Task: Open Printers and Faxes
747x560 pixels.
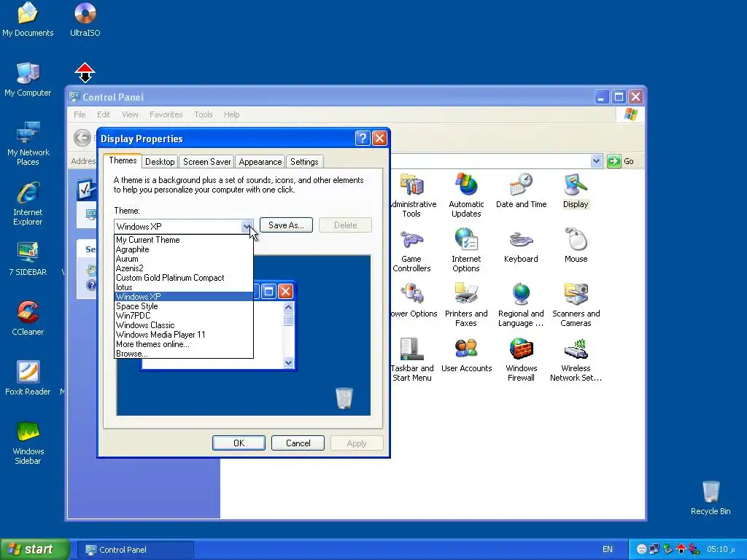Action: [x=466, y=306]
